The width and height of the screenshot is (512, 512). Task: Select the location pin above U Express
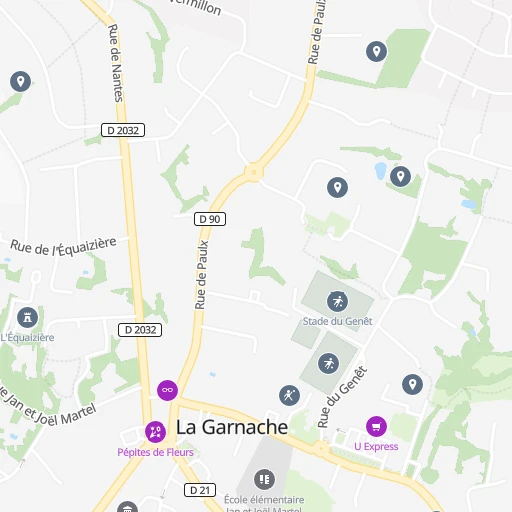(x=412, y=384)
